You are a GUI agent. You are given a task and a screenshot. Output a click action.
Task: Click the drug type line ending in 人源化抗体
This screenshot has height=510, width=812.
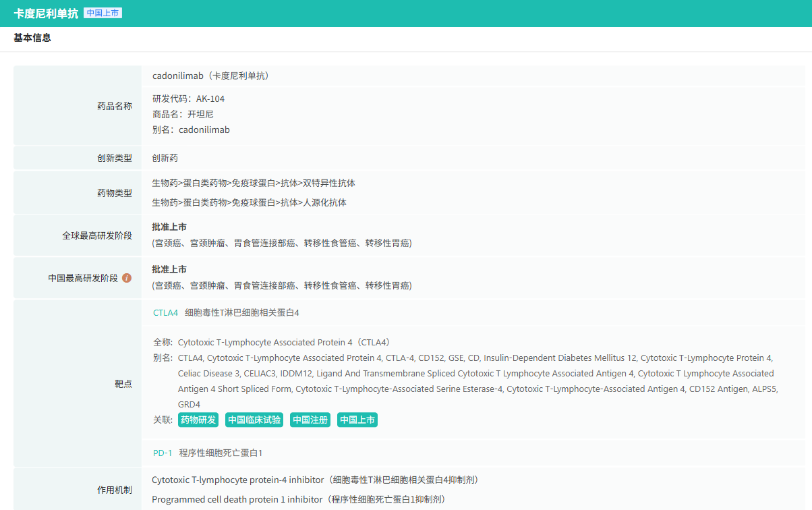249,202
